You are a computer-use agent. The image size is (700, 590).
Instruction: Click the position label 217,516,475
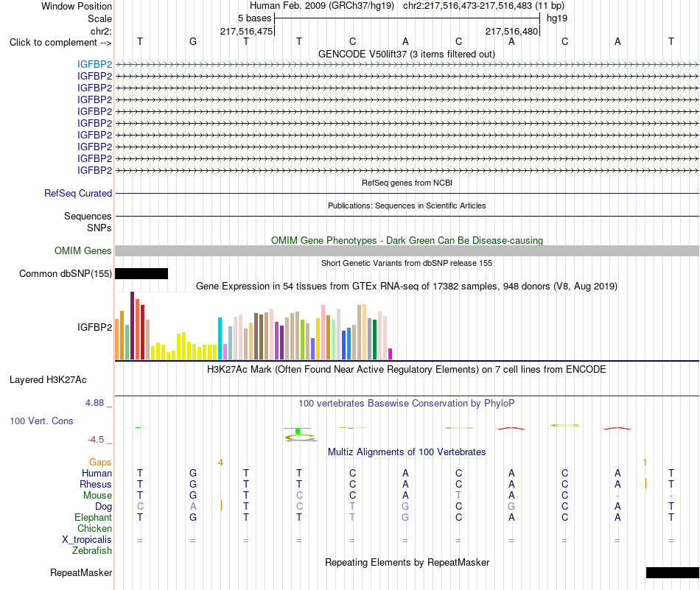point(246,31)
